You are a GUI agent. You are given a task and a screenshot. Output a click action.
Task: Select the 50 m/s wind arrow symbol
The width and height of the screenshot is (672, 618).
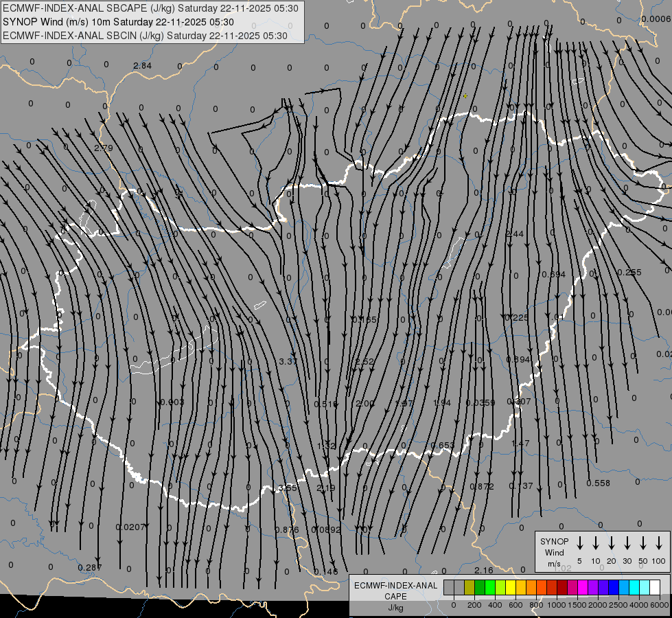tap(643, 543)
